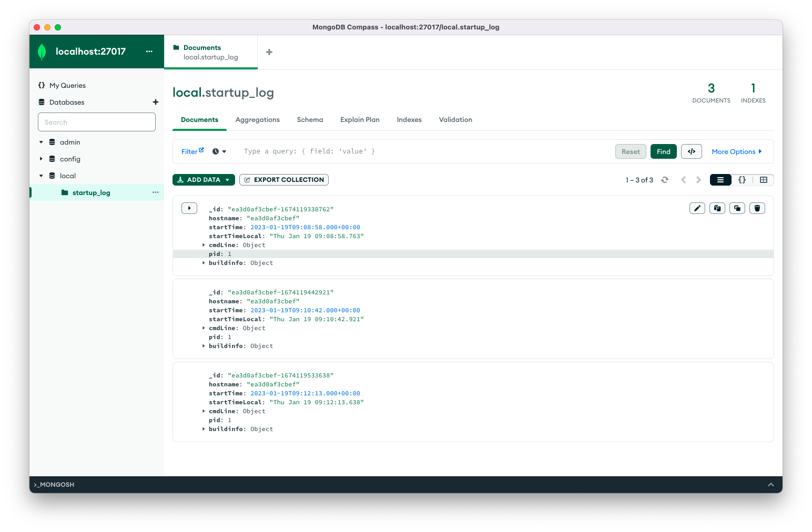Select the startup_log collection
Viewport: 812px width, 532px height.
click(x=91, y=193)
